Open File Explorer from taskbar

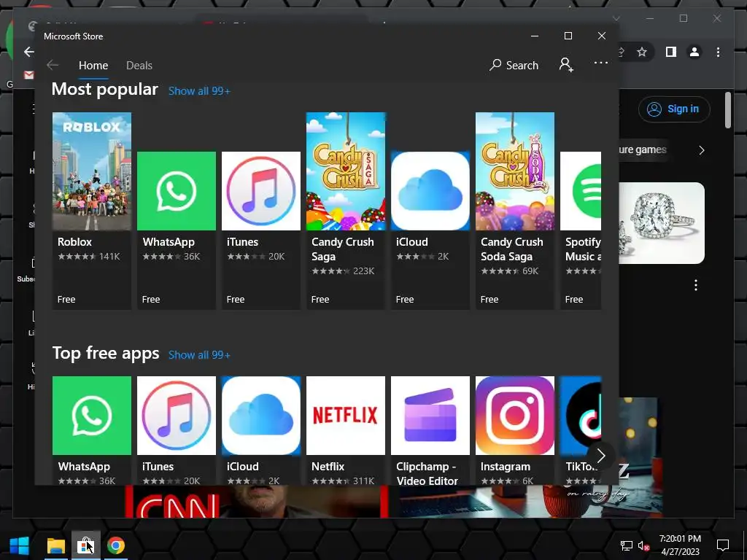point(55,545)
